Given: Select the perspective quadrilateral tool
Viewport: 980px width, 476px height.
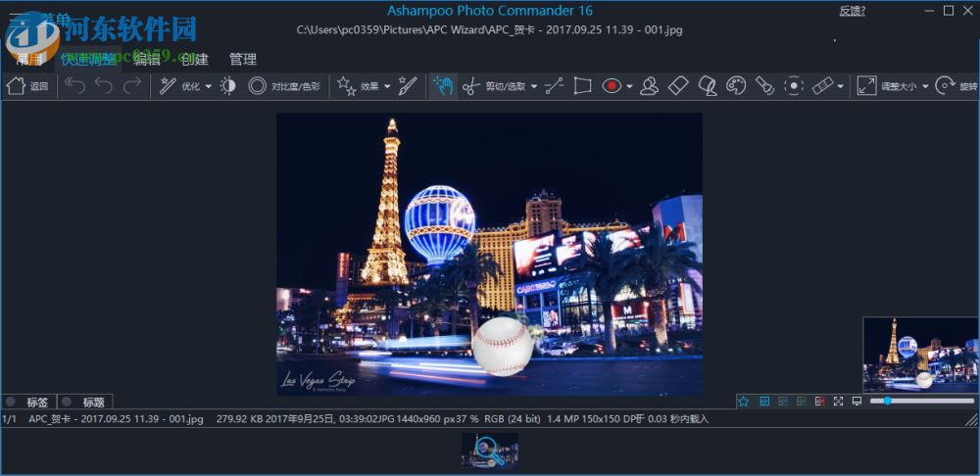Looking at the screenshot, I should click(x=582, y=86).
